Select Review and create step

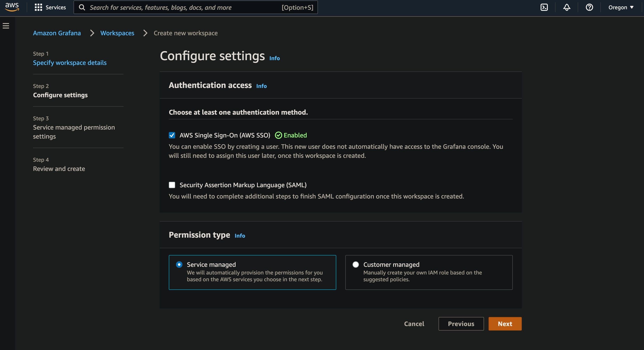pyautogui.click(x=59, y=169)
